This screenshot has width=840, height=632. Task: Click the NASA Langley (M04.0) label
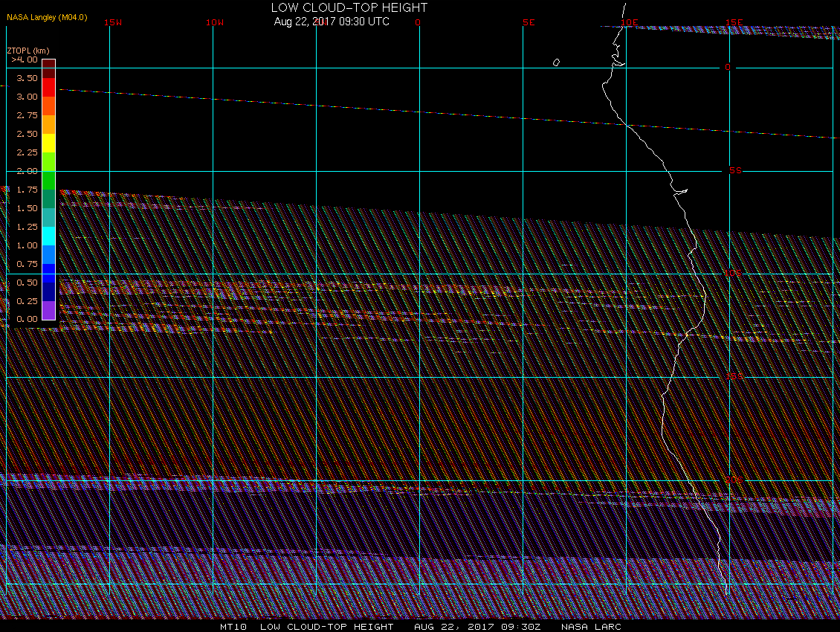pos(47,17)
